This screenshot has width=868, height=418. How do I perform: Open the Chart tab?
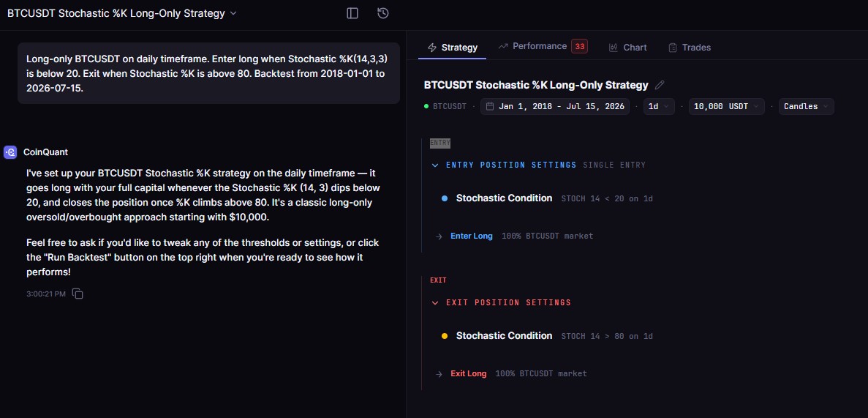pos(627,48)
